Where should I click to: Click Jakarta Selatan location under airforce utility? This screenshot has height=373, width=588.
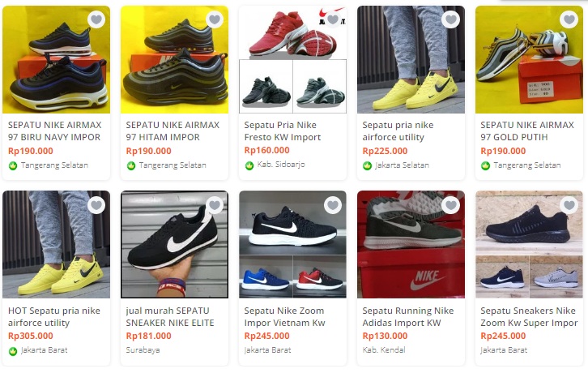pos(402,165)
